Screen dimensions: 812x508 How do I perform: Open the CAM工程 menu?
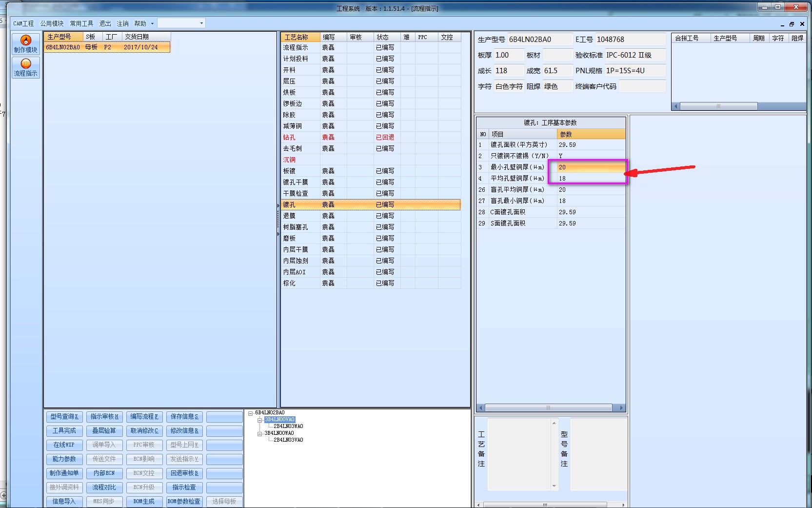pyautogui.click(x=23, y=23)
